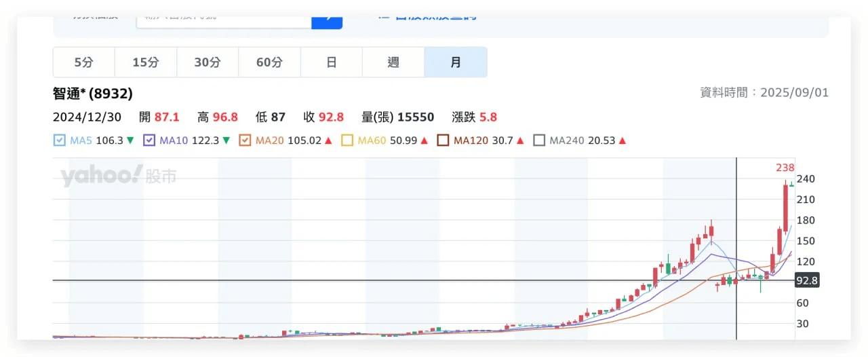
Task: Toggle off the MA20 checkbox
Action: [x=245, y=140]
